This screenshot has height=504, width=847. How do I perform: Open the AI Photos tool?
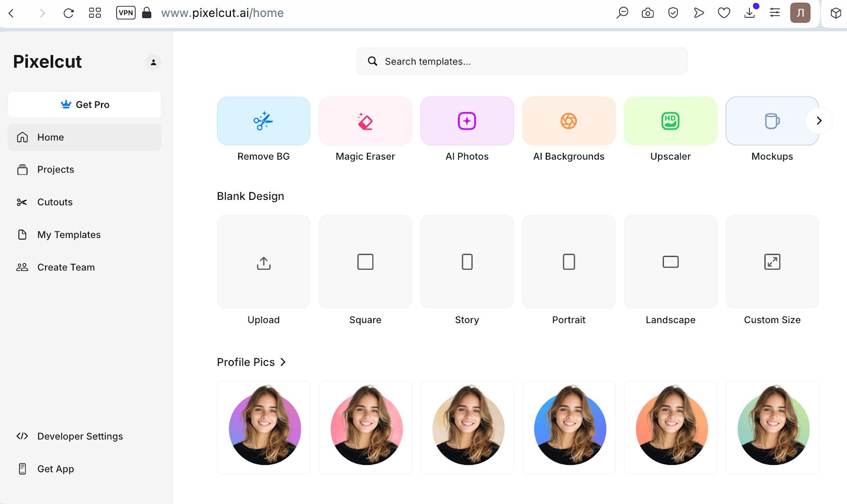point(467,121)
